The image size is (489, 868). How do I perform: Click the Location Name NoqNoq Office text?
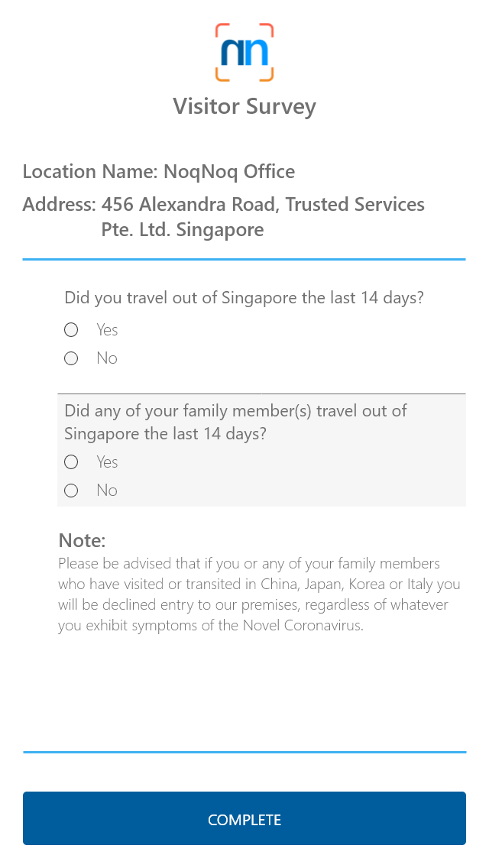pyautogui.click(x=159, y=172)
